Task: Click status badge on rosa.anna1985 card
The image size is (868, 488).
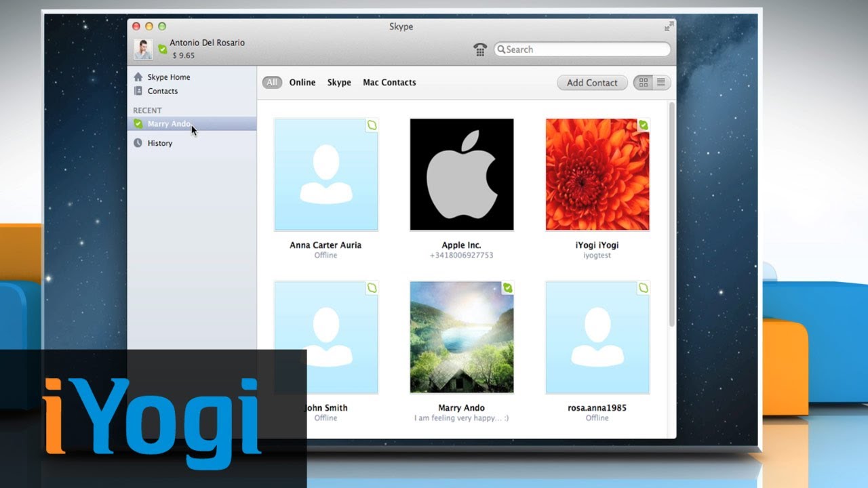Action: [643, 288]
